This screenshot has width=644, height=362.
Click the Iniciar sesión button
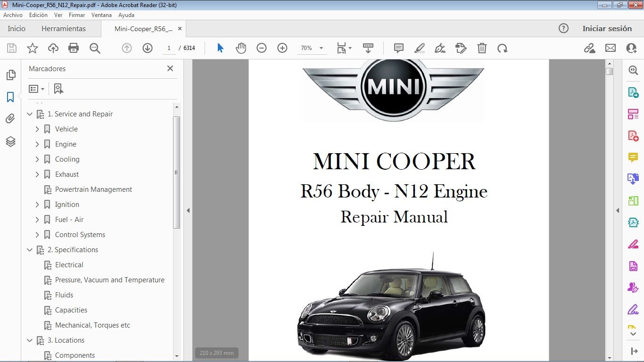click(x=607, y=28)
